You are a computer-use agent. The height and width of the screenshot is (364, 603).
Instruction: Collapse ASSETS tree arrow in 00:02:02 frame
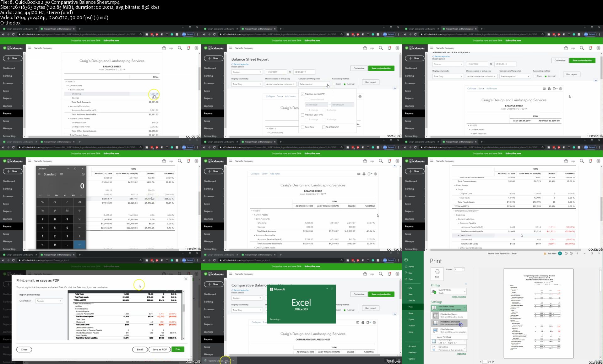[x=66, y=82]
